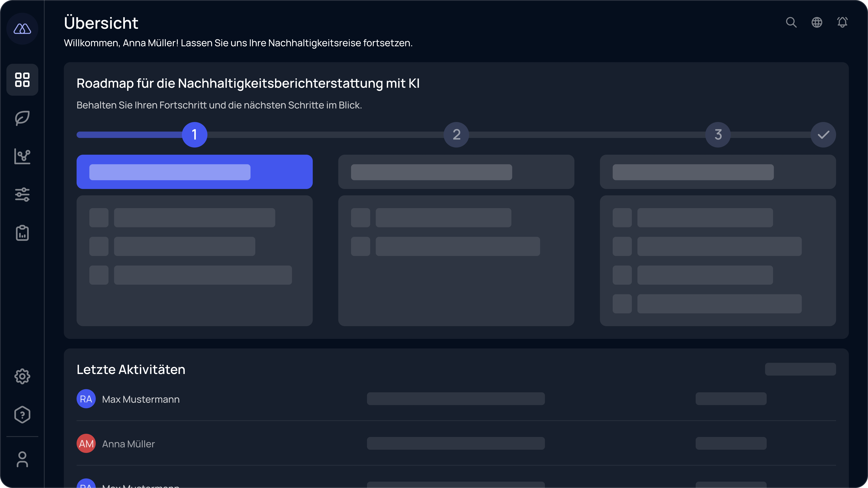Click the name Max Mustermann in first row
The width and height of the screenshot is (868, 488).
141,399
